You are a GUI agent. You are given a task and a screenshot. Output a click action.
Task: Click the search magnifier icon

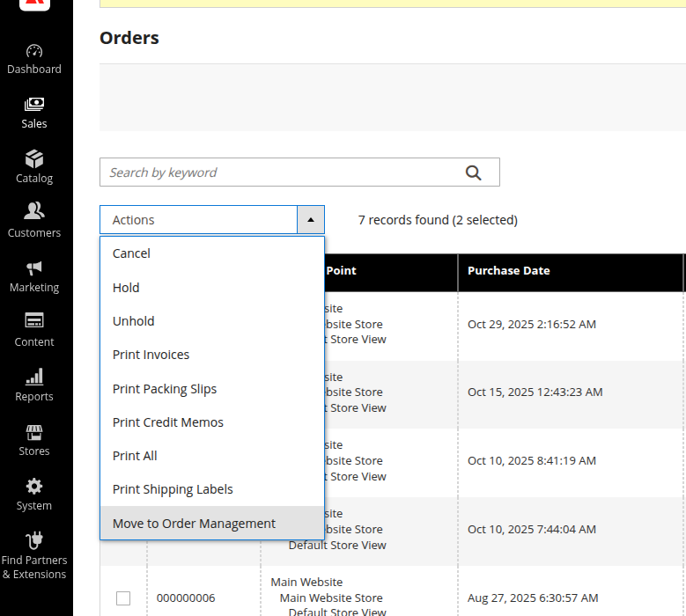point(474,172)
